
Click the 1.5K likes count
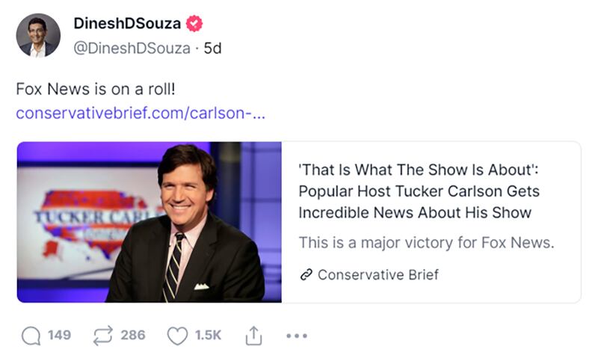point(208,336)
